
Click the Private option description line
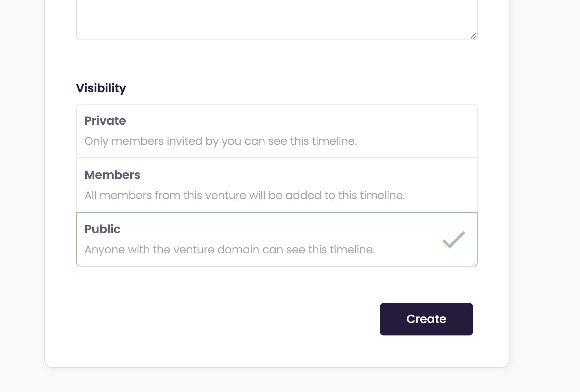click(220, 141)
